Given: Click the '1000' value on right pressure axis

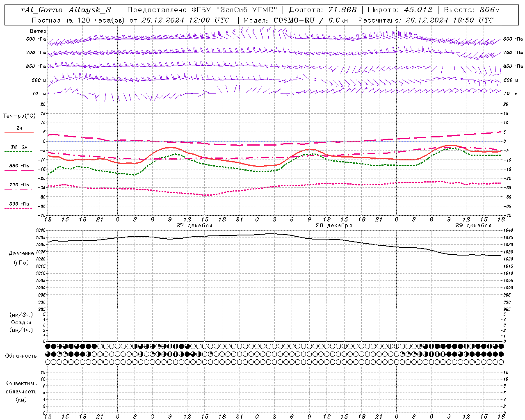Looking at the screenshot, I should click(509, 288).
